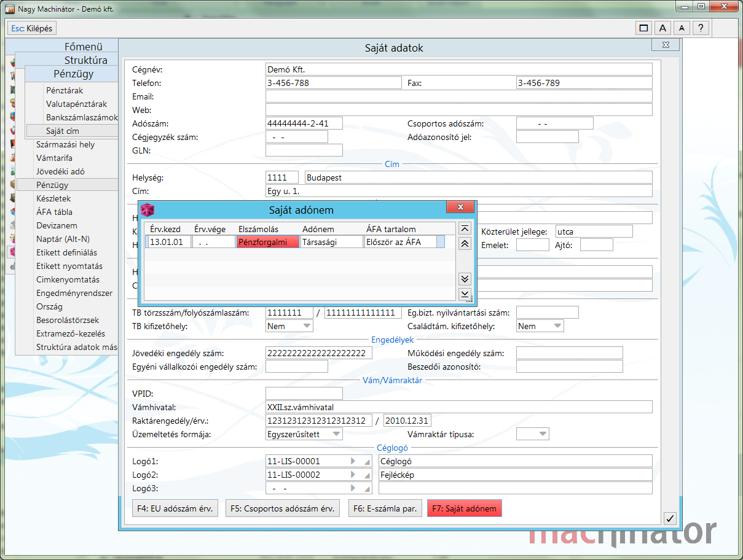Open the Vámraktár típusa dropdown
This screenshot has height=560, width=743.
[x=542, y=434]
